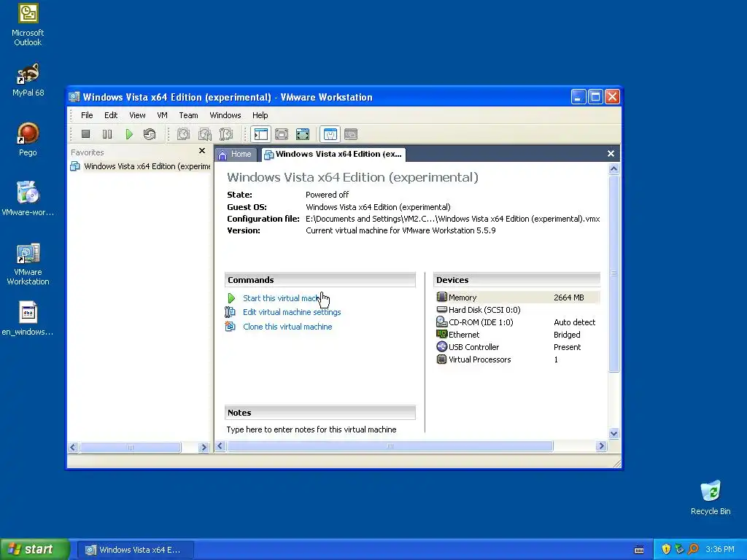Select the Hard Disk (SCSI 0:0) device
The height and width of the screenshot is (560, 747).
pos(517,310)
